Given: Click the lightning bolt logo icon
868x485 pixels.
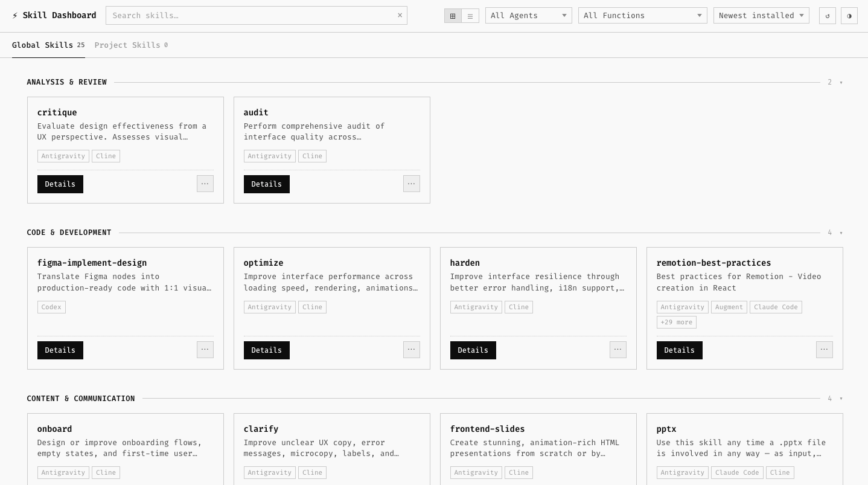Looking at the screenshot, I should 15,16.
